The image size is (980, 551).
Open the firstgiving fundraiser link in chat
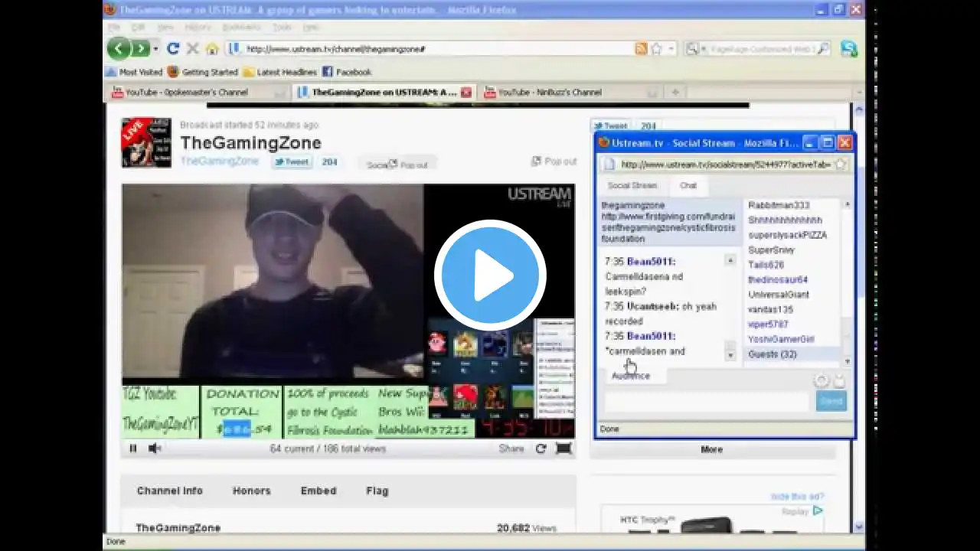(668, 227)
